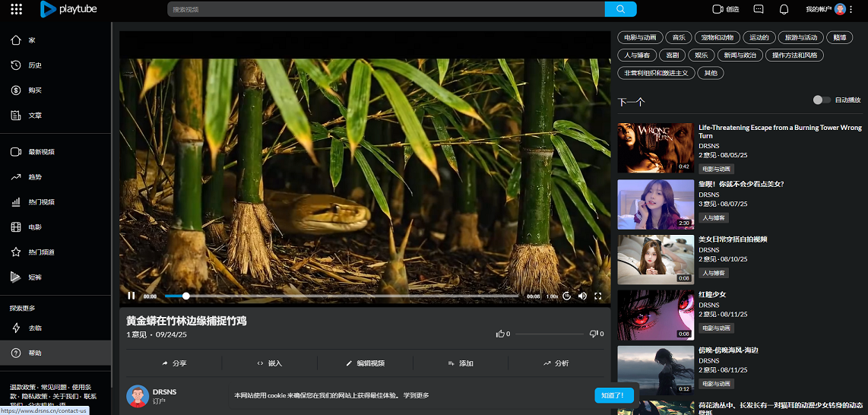Open the notifications bell

tap(784, 9)
